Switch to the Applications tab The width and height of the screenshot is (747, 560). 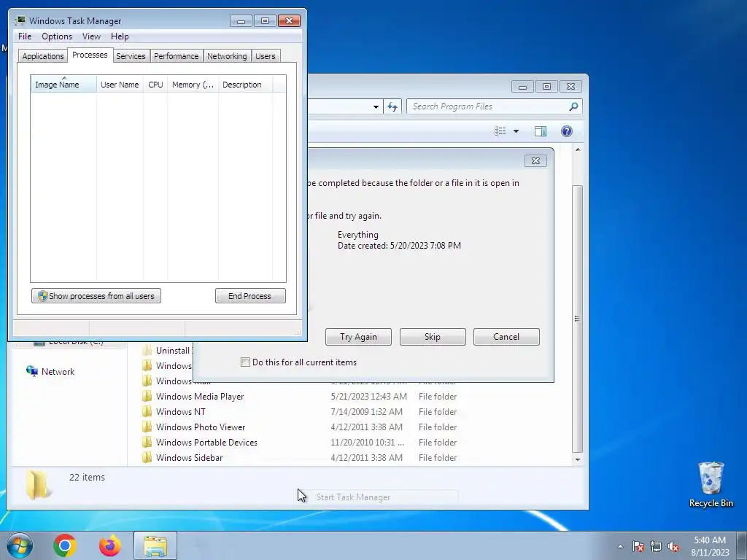(43, 55)
